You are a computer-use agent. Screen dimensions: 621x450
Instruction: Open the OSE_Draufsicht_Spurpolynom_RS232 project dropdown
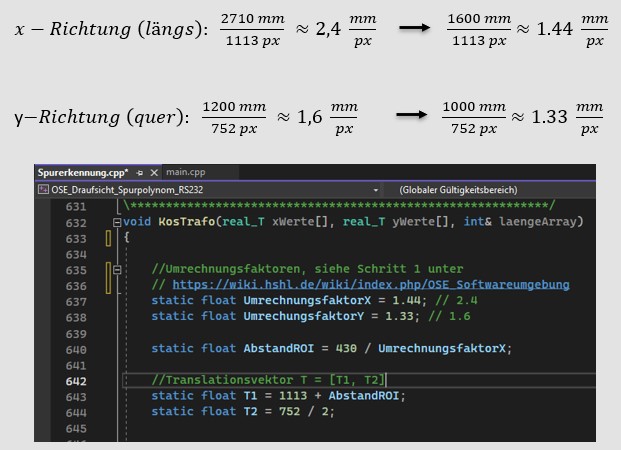tap(375, 189)
